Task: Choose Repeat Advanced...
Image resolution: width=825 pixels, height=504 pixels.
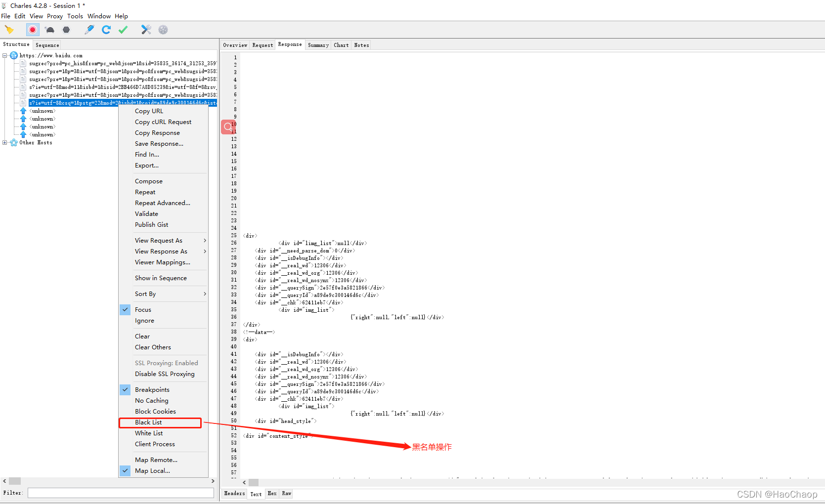Action: tap(163, 203)
